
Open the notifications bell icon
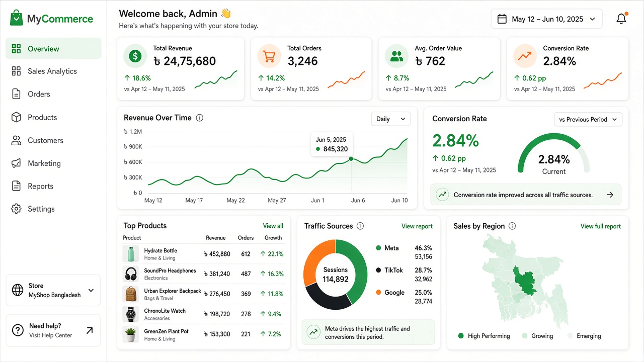[x=622, y=19]
